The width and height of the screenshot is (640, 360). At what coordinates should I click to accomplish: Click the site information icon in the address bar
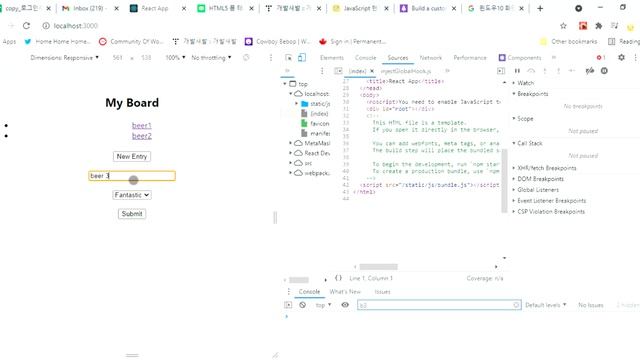[x=46, y=26]
